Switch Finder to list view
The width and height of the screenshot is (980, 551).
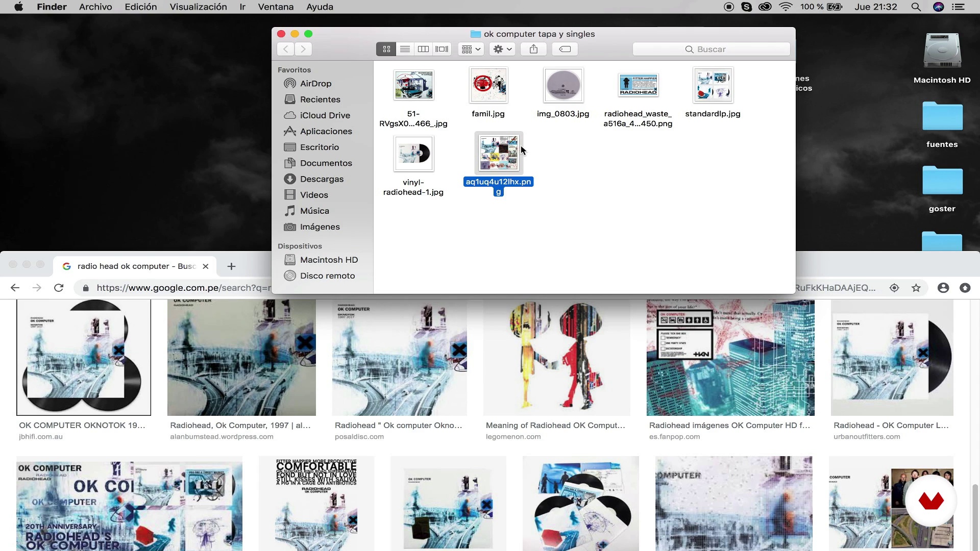tap(405, 49)
